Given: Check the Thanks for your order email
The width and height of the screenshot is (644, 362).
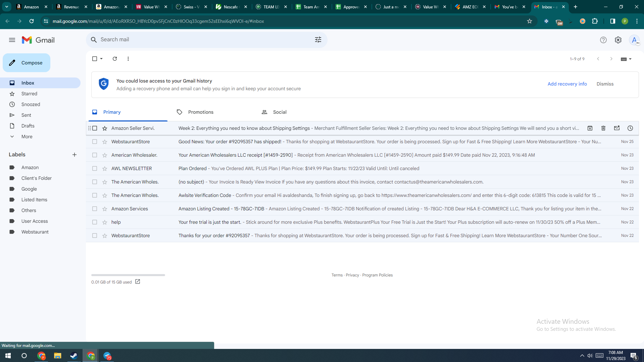Looking at the screenshot, I should point(95,236).
